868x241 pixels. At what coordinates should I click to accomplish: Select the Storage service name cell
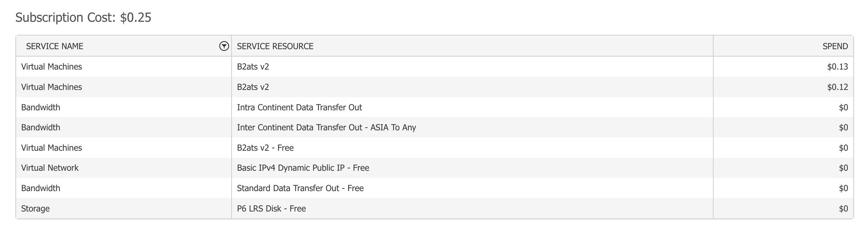[35, 209]
